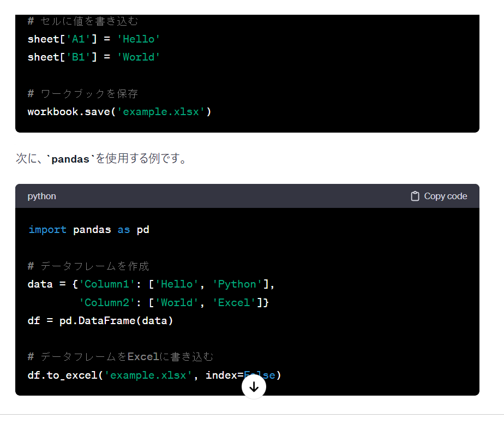
Task: Click the sentence 次に、pandasを使用する例です。
Action: point(101,159)
